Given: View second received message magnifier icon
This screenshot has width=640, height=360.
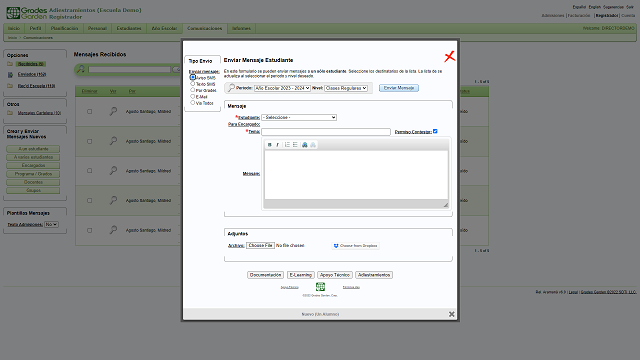Looking at the screenshot, I should 113,141.
